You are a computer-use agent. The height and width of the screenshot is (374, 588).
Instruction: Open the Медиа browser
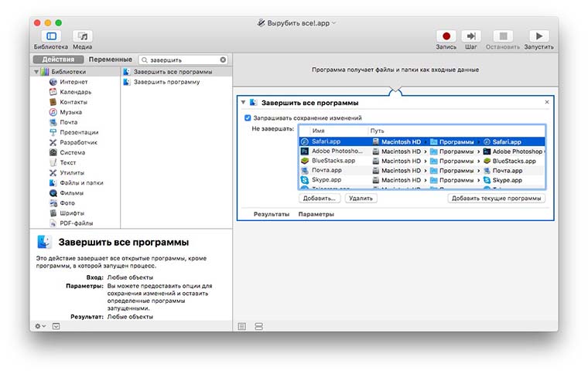pyautogui.click(x=83, y=36)
